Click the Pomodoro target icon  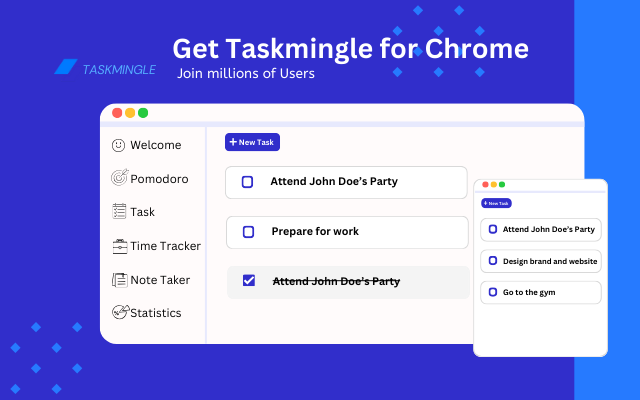(x=120, y=178)
